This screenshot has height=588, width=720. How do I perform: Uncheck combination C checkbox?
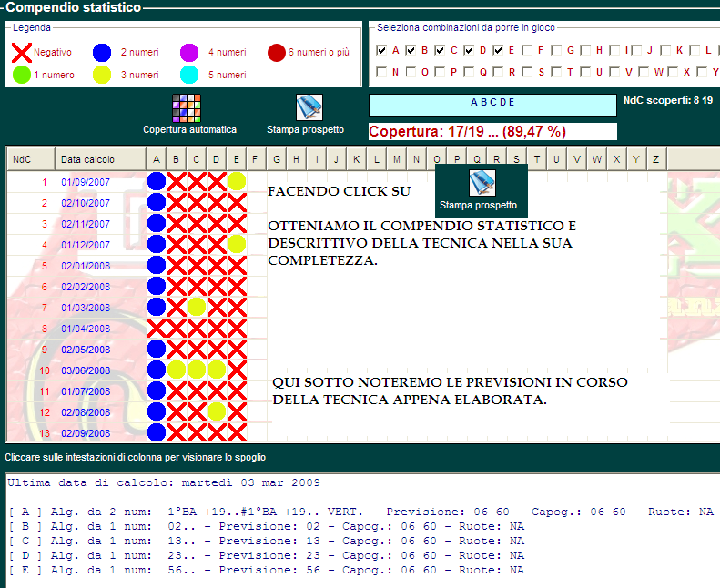[x=440, y=50]
